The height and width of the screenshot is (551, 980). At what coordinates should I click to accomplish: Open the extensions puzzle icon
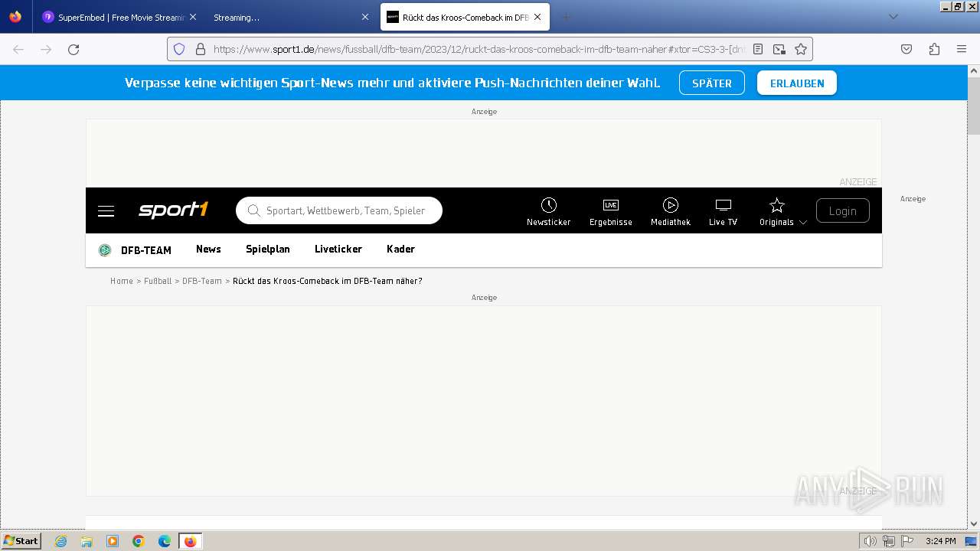(x=934, y=49)
